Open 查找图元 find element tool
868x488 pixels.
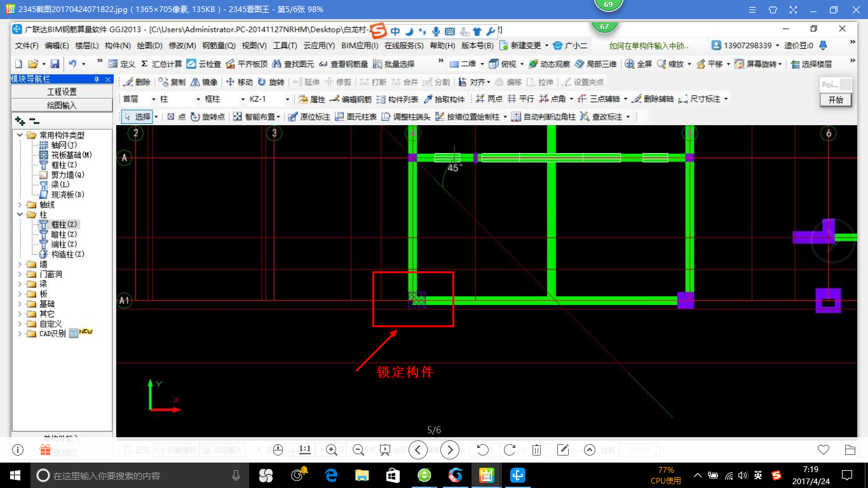click(293, 64)
